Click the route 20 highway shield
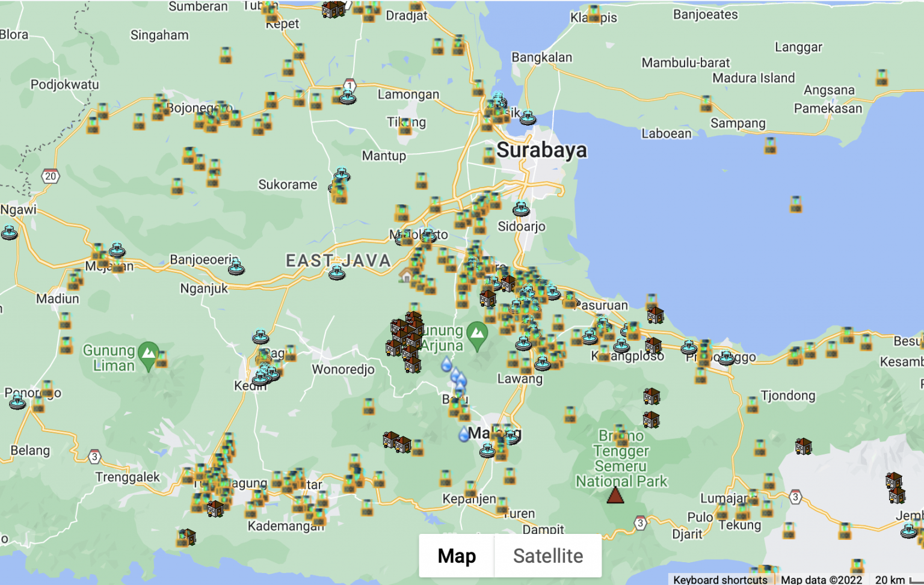Viewport: 924px width, 585px height. point(51,176)
